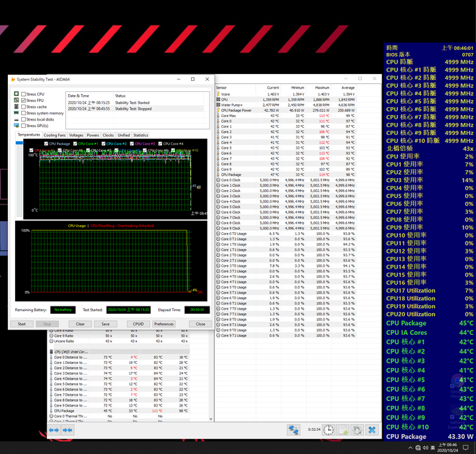Screen dimensions: 476x454
Task: Open the notification center icon on taskbar
Action: 465,447
